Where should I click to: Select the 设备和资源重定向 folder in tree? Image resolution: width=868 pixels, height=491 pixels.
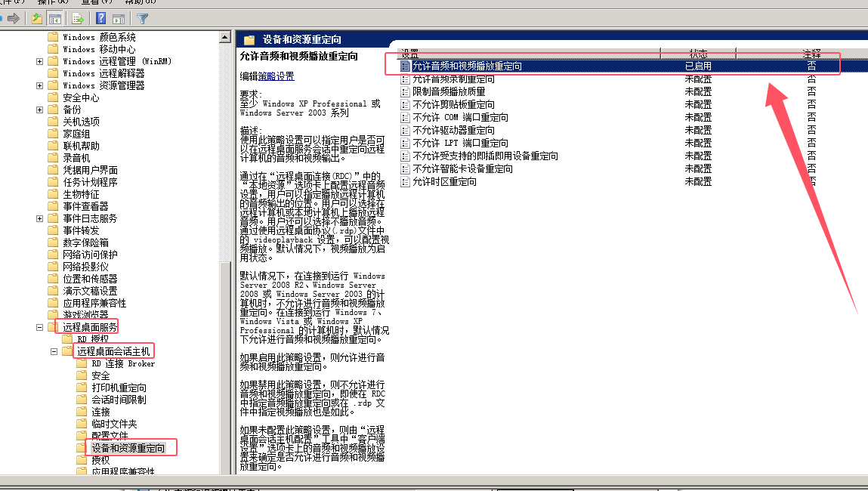point(128,448)
